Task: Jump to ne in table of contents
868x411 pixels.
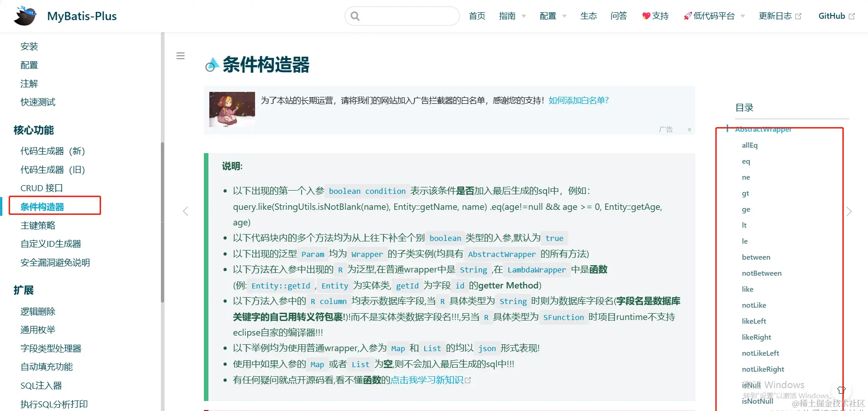Action: coord(746,177)
